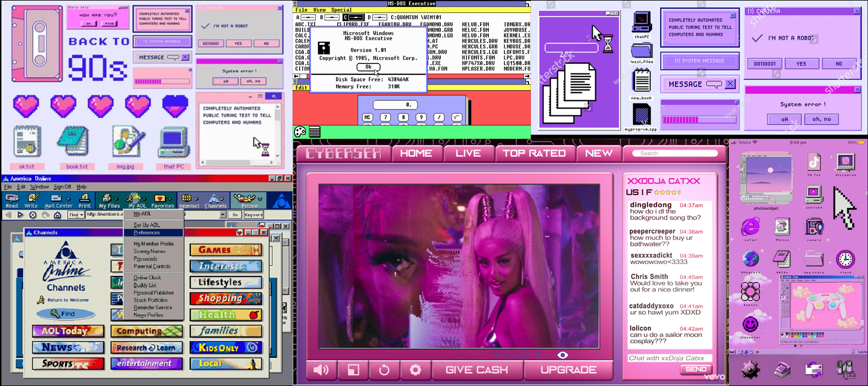Click the Chat with xxDoja Catxx input

[x=670, y=358]
